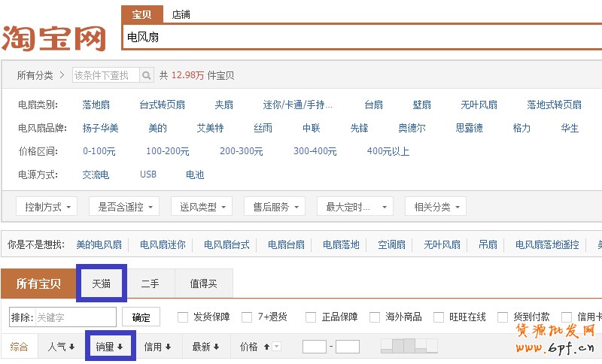The image size is (602, 364).
Task: Filter by 落地扇 fan type
Action: pos(96,105)
